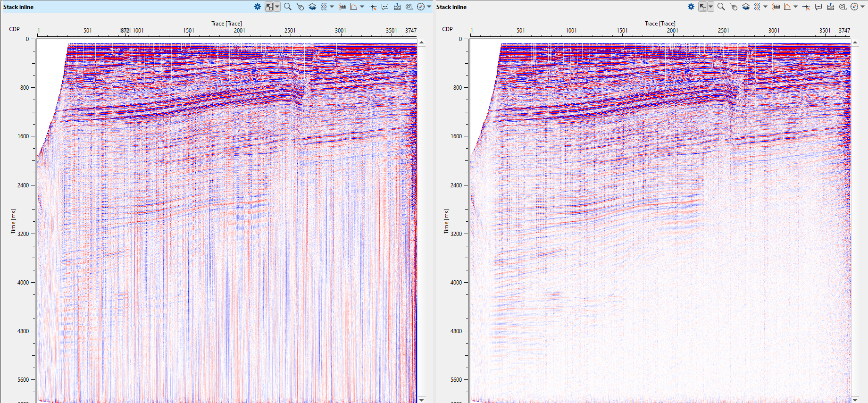The width and height of the screenshot is (868, 403).
Task: Open comment annotation icon in left viewer
Action: 385,7
